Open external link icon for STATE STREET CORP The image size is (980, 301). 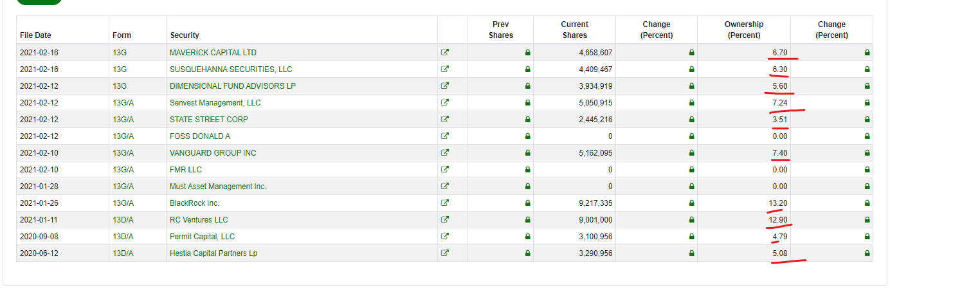point(444,119)
